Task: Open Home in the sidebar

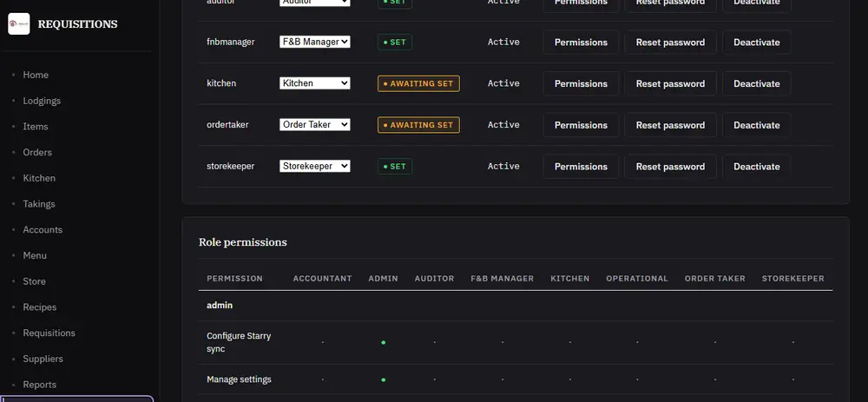Action: [36, 75]
